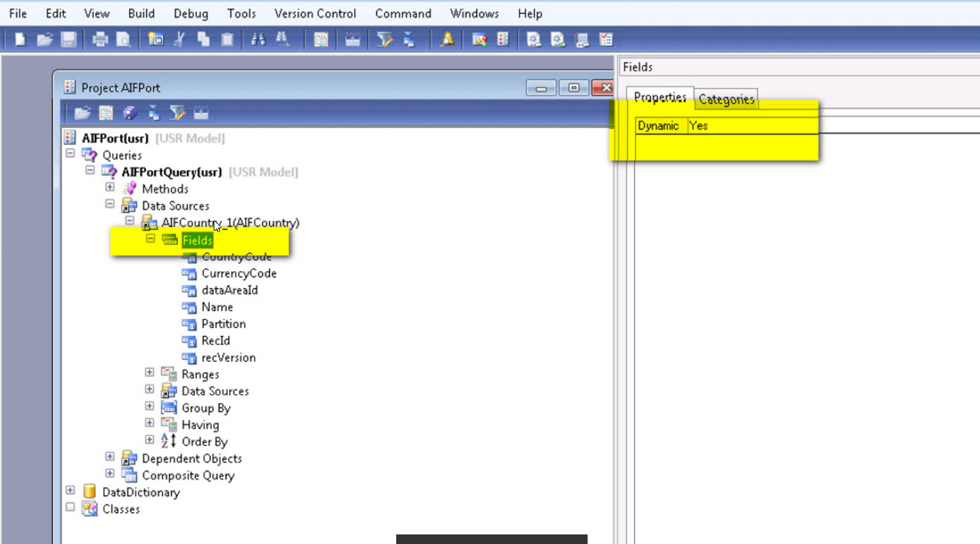Select the Cut tool in the toolbar
Screen dimensions: 980x544
point(179,40)
